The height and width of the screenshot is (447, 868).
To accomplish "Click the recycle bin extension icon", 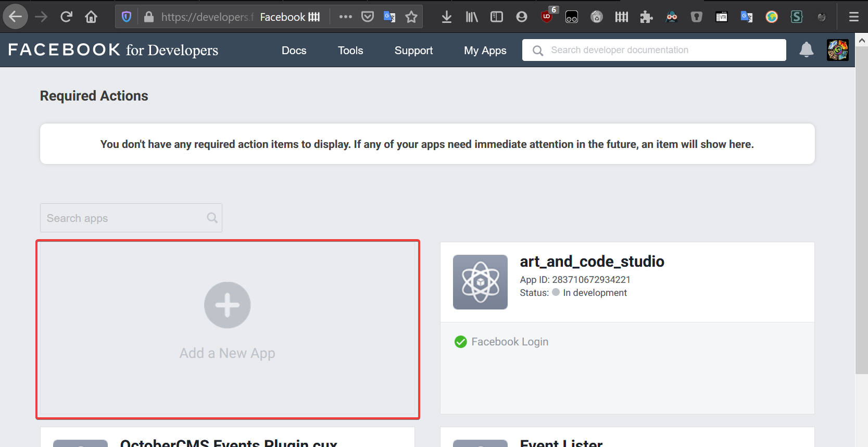I will point(597,17).
